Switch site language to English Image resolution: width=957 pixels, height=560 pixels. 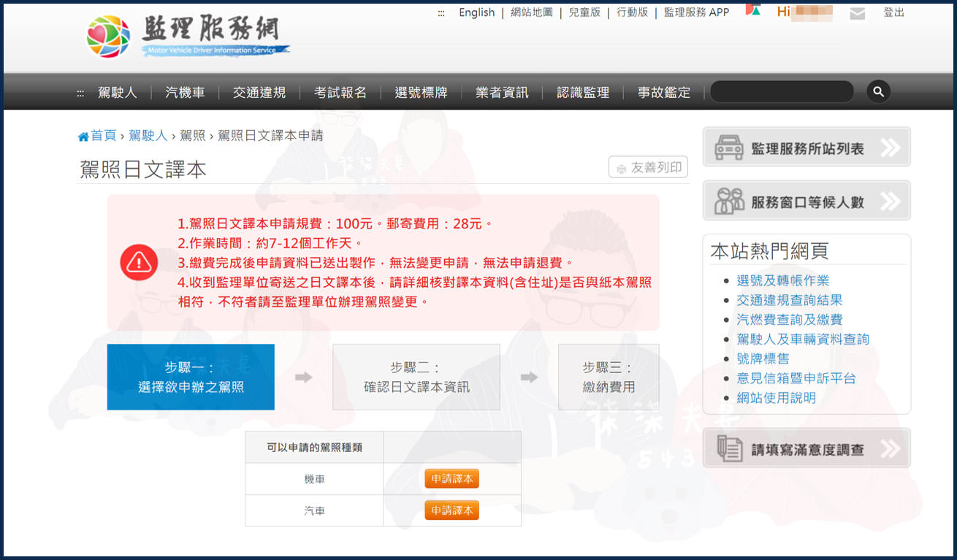click(x=476, y=12)
